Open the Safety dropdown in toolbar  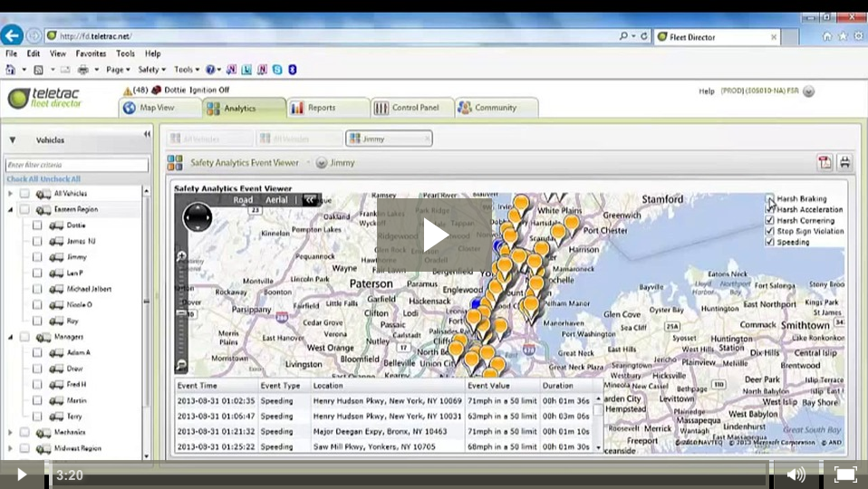point(151,70)
